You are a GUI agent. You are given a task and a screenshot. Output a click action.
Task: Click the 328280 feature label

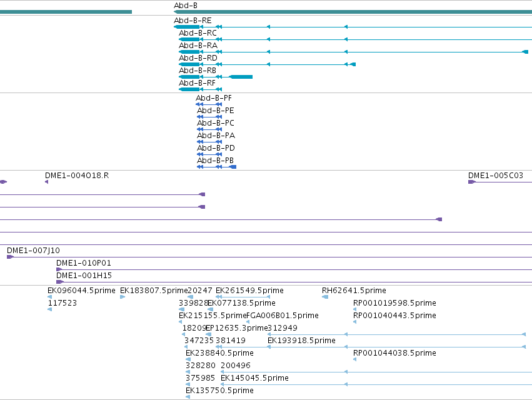point(201,366)
